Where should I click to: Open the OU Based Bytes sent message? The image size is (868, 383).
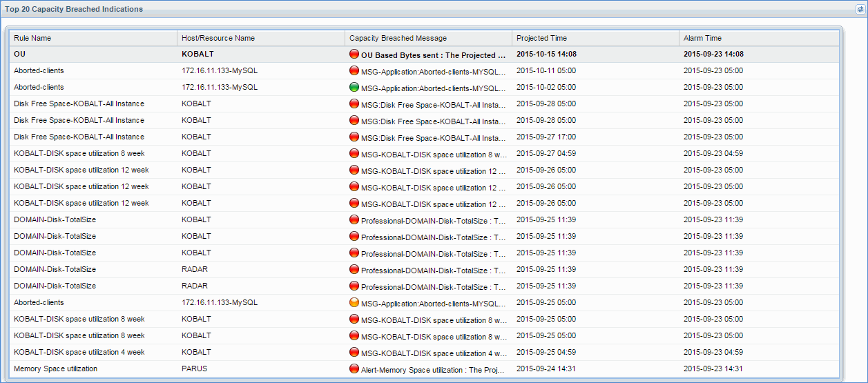[433, 55]
